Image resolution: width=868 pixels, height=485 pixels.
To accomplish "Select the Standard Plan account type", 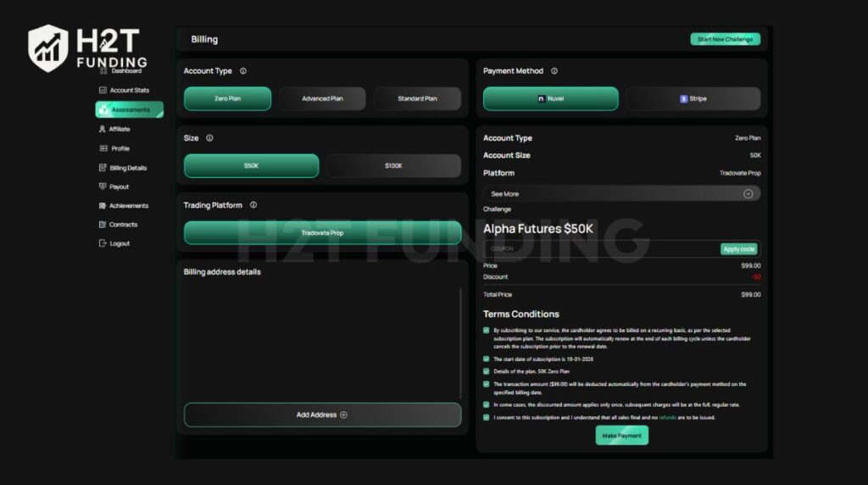I will [x=417, y=98].
